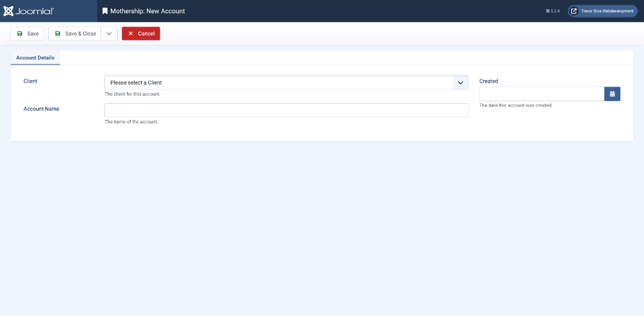Switch to the Account Details tab
The width and height of the screenshot is (644, 316).
tap(35, 58)
